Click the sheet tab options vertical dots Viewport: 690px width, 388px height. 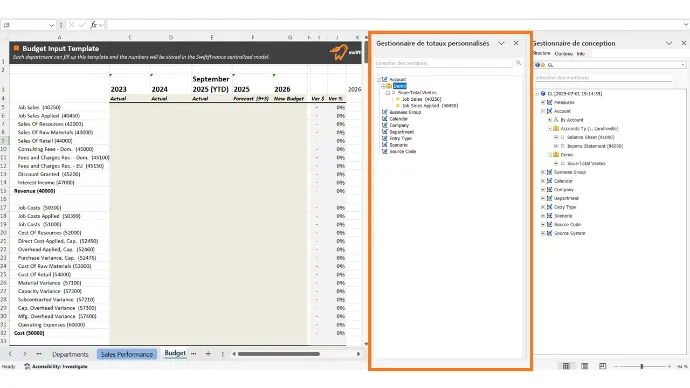[223, 354]
